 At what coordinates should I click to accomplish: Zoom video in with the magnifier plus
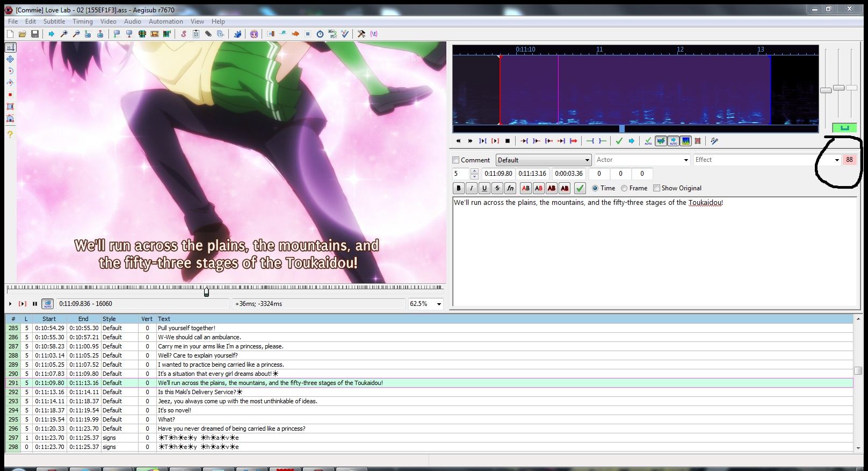point(64,34)
